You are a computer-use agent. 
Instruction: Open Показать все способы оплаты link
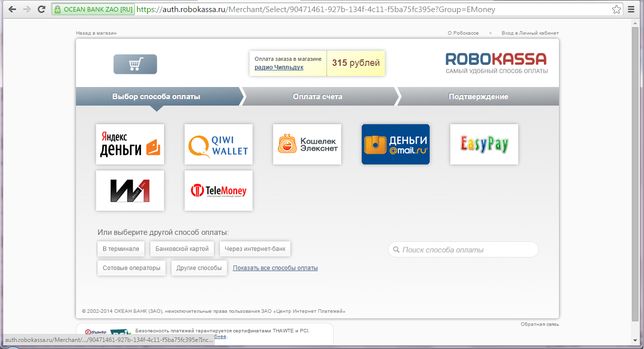pos(275,268)
